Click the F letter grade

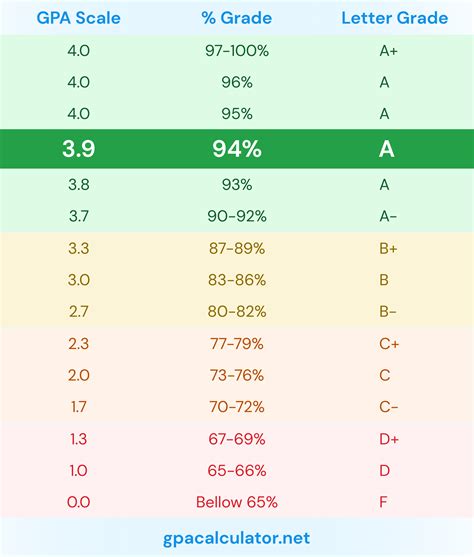(383, 502)
